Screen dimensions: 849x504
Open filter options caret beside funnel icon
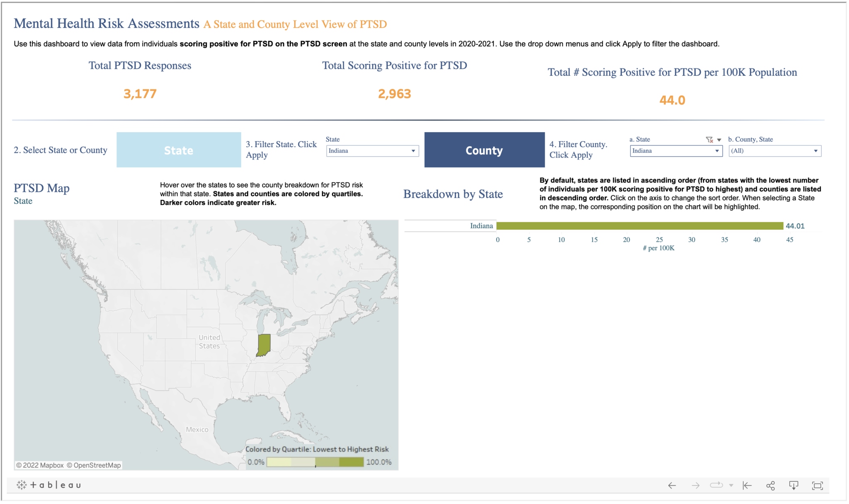(x=720, y=140)
